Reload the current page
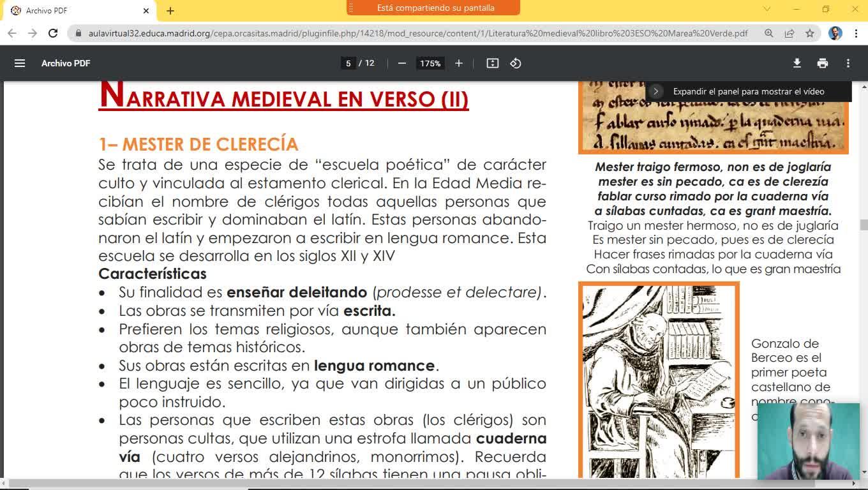The height and width of the screenshot is (490, 868). click(x=53, y=33)
